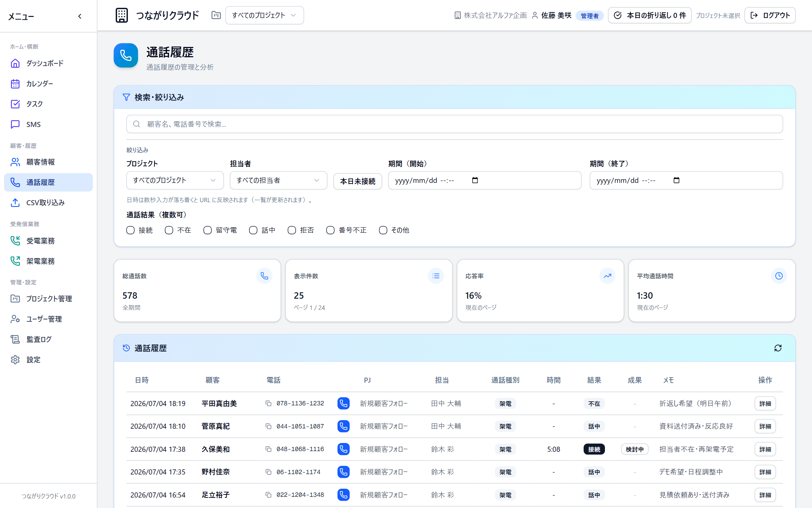Copy phone number 06-1102-1174
Screen dimensions: 812x508
point(268,472)
